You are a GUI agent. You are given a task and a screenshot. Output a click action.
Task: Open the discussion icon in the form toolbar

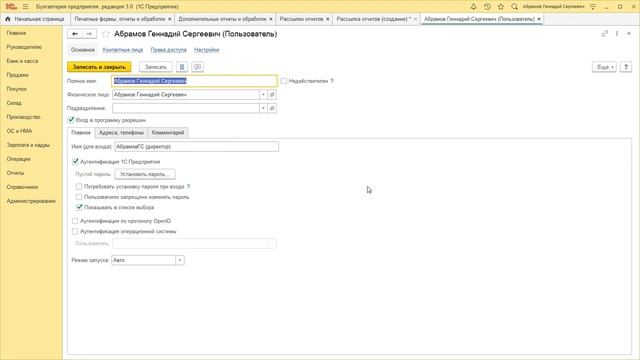(x=198, y=67)
